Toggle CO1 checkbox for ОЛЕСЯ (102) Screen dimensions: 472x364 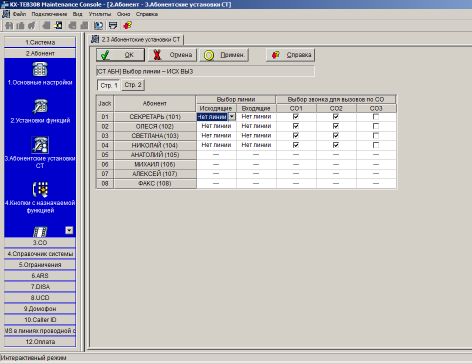(296, 126)
